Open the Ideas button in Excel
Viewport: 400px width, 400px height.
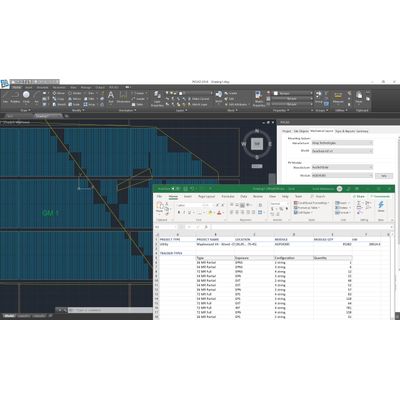pyautogui.click(x=381, y=206)
